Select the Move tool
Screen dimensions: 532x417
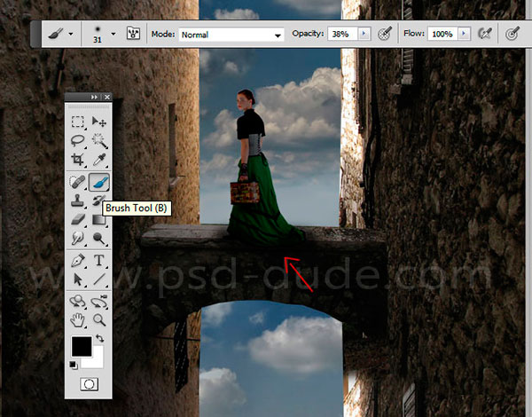[x=99, y=122]
